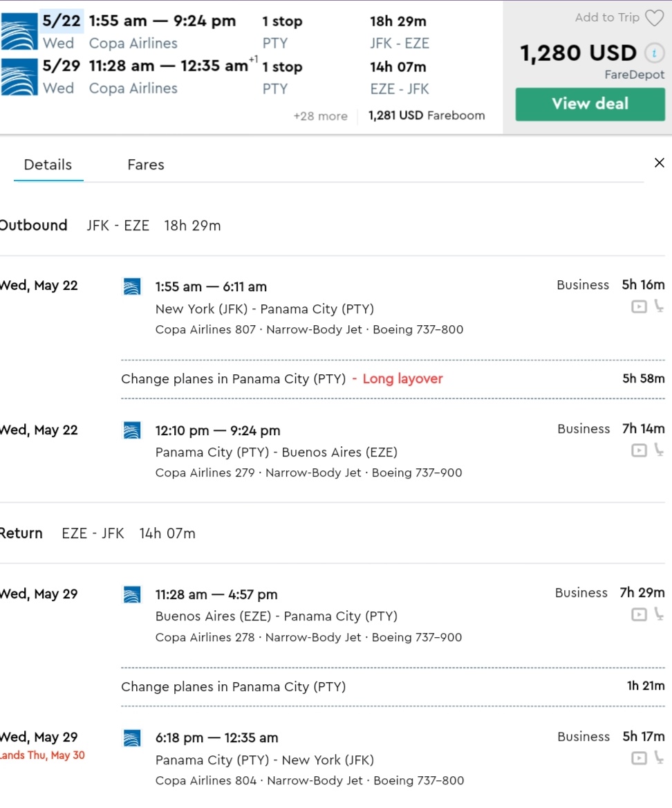Click the Long layover warning label
Screen dimensions: 672x808
[402, 378]
